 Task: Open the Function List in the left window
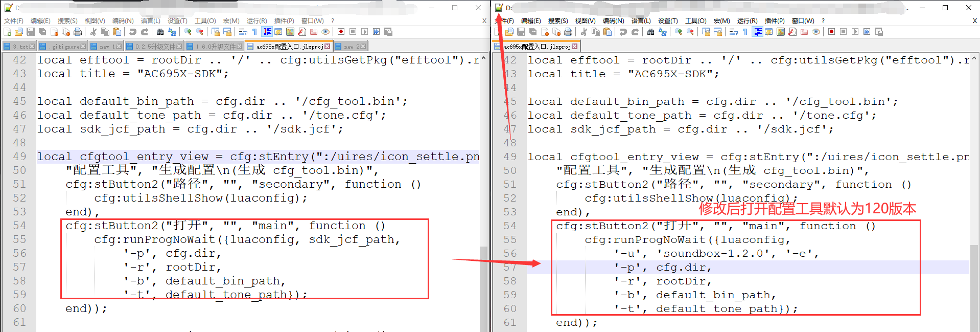tap(302, 32)
